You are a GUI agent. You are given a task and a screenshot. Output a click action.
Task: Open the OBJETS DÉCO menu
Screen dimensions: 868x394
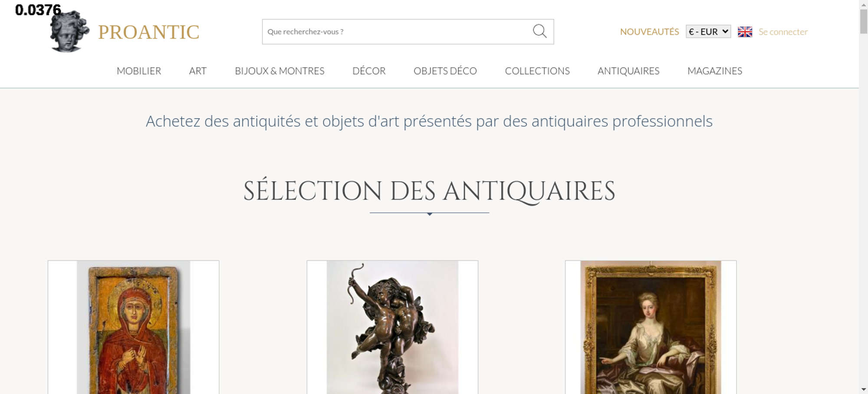point(445,71)
